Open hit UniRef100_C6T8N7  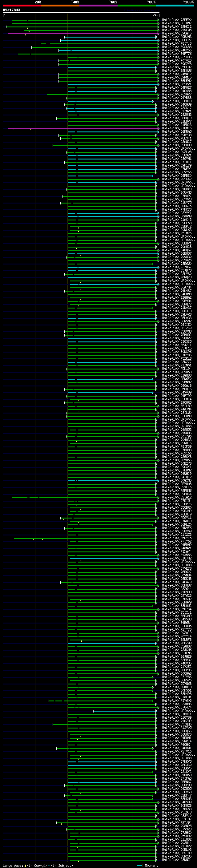(x=176, y=23)
